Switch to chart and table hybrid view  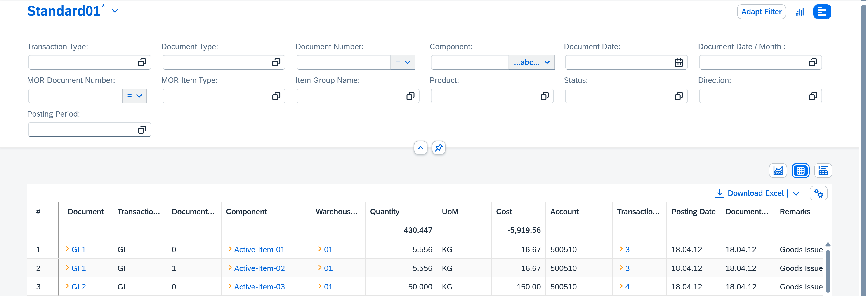(x=823, y=171)
